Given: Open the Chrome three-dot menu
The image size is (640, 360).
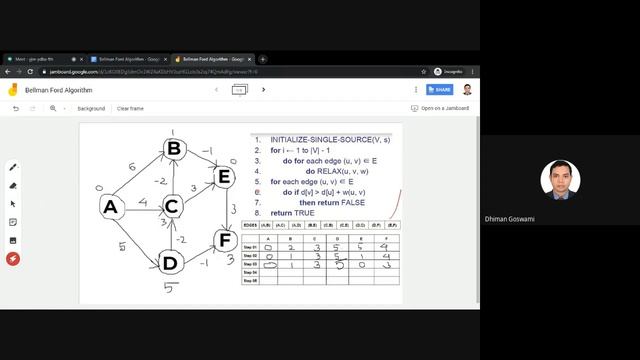Looking at the screenshot, I should 473,72.
